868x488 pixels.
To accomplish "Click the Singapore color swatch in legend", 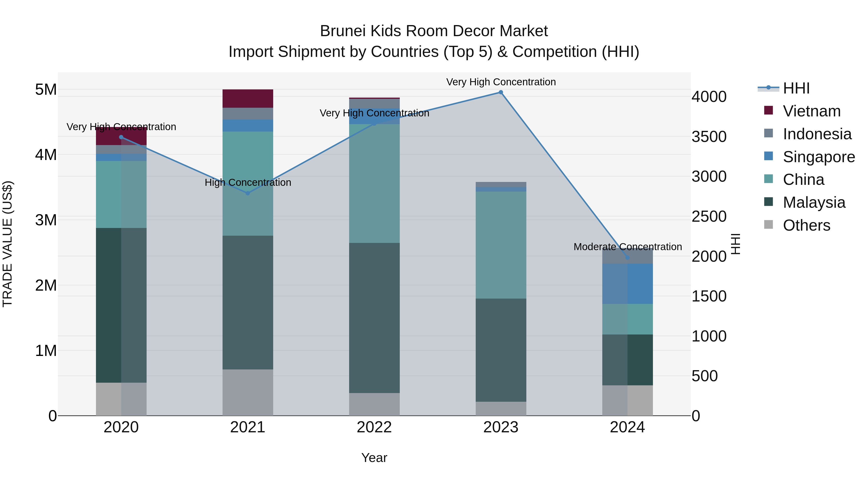I will click(769, 156).
